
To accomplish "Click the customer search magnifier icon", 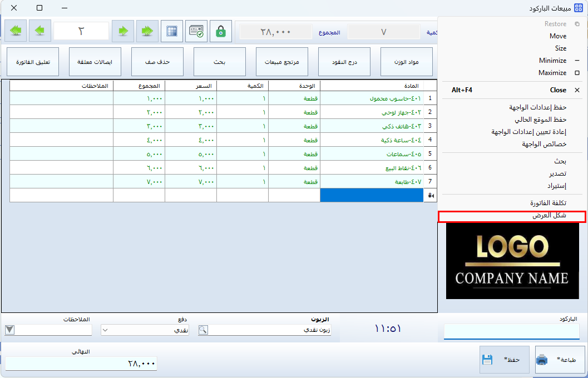I will [x=203, y=330].
